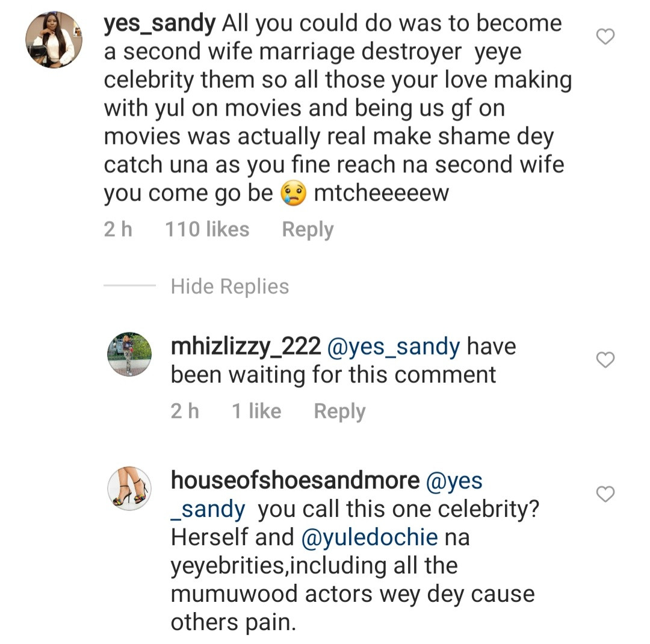Open yes_sandy's username profile
The width and height of the screenshot is (650, 644).
159,22
